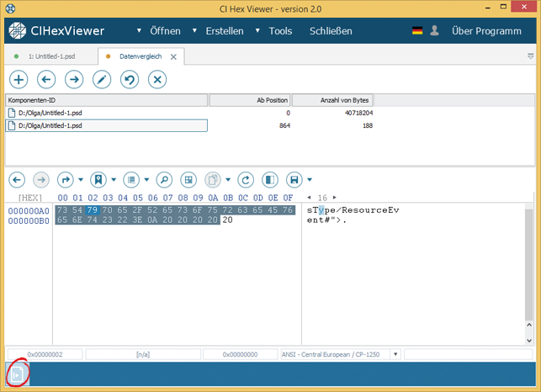Screen dimensions: 541x392
Task: Click the move right arrow icon in comparison toolbar
Action: pos(74,80)
